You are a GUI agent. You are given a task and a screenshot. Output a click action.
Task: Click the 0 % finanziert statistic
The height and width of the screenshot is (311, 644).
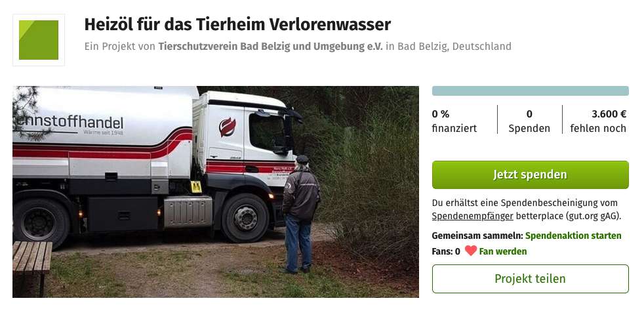[x=454, y=121]
